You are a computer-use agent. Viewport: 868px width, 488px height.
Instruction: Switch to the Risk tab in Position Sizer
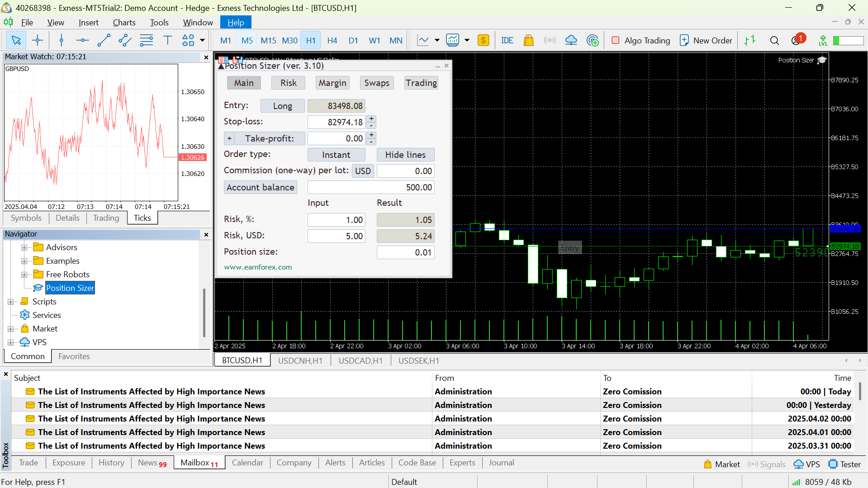pyautogui.click(x=288, y=83)
